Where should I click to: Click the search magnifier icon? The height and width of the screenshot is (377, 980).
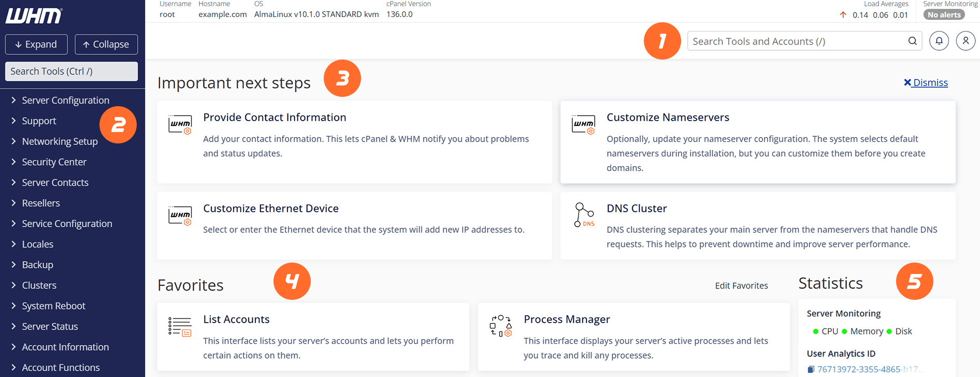(912, 41)
